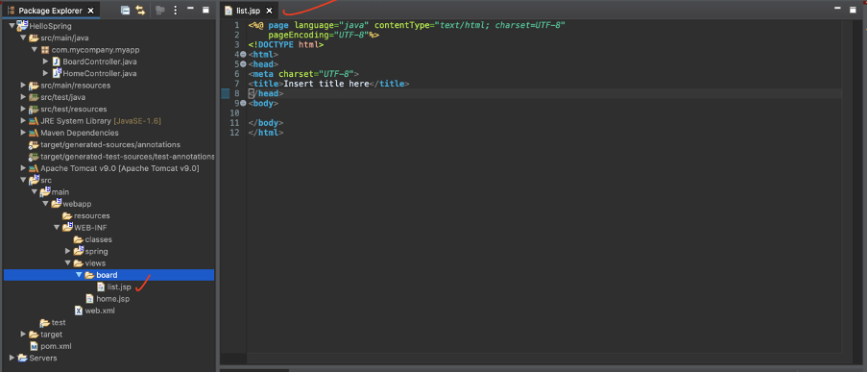Maximize the editor area

coord(853,10)
